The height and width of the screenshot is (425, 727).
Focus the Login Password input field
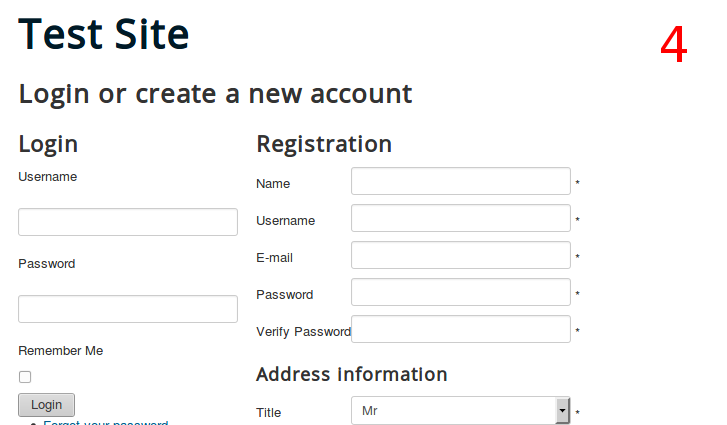128,309
